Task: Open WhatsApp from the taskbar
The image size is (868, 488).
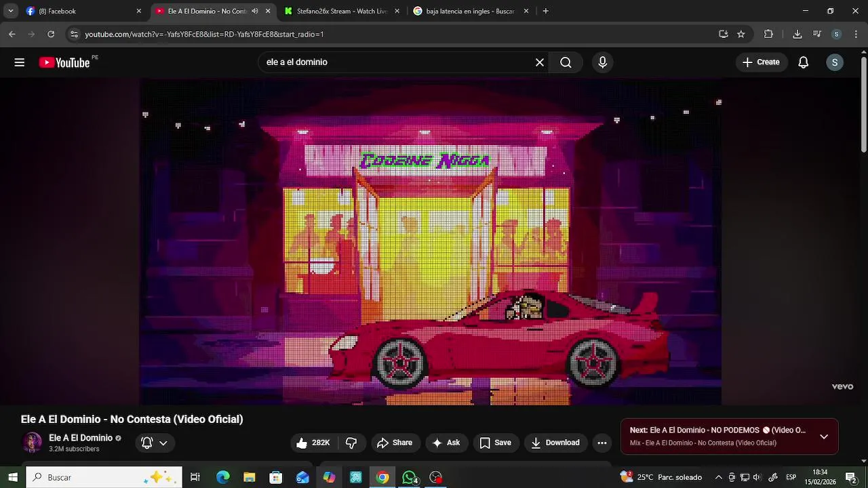Action: (x=410, y=477)
